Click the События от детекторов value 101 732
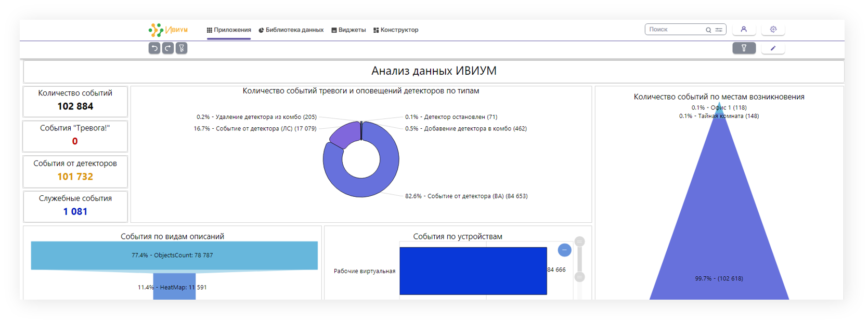 coord(75,177)
